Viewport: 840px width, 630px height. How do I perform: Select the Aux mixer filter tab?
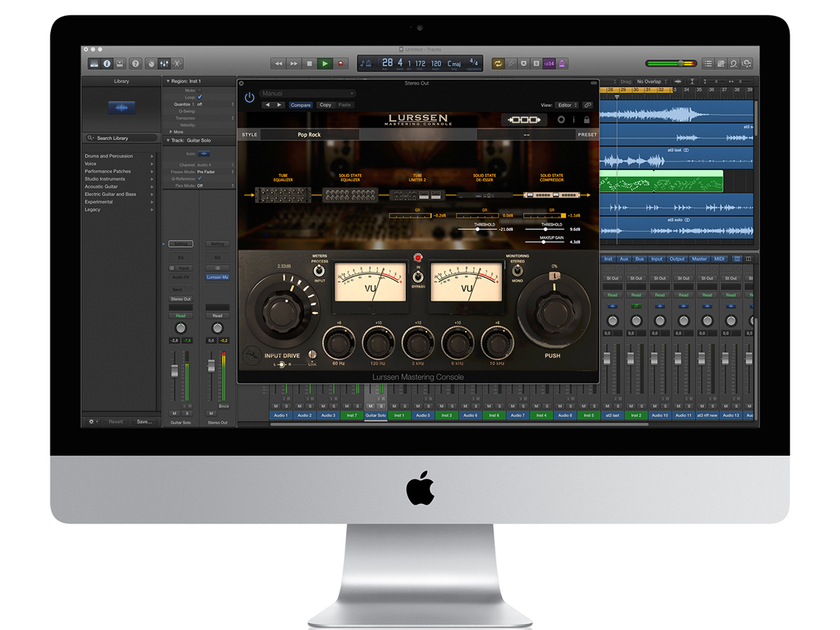624,259
